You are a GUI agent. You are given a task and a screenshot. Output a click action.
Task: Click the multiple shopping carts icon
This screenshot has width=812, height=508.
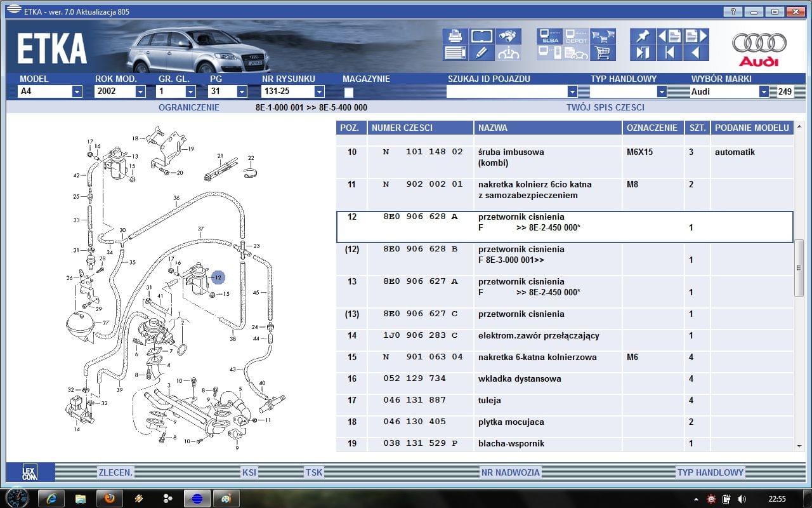pyautogui.click(x=603, y=36)
